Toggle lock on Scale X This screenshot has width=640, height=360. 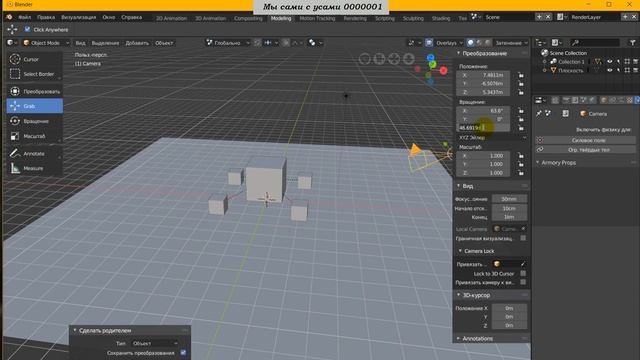pos(521,156)
